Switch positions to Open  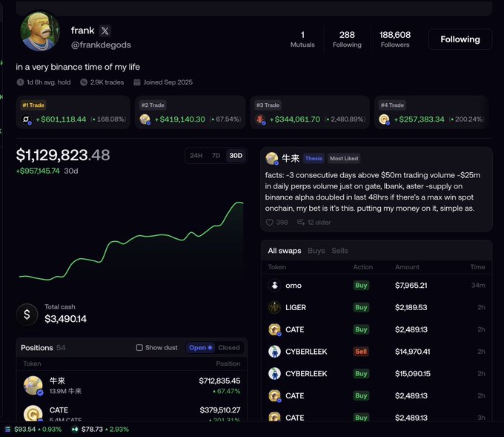click(x=200, y=347)
